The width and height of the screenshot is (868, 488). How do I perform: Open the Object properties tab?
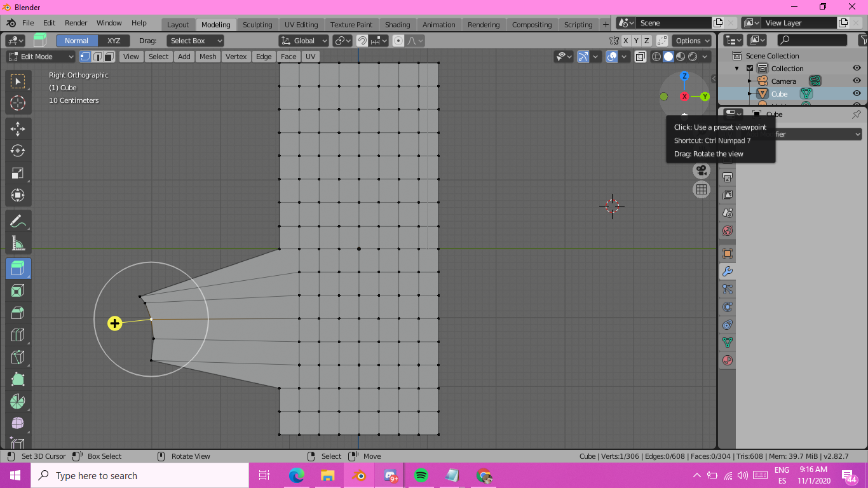pos(728,254)
